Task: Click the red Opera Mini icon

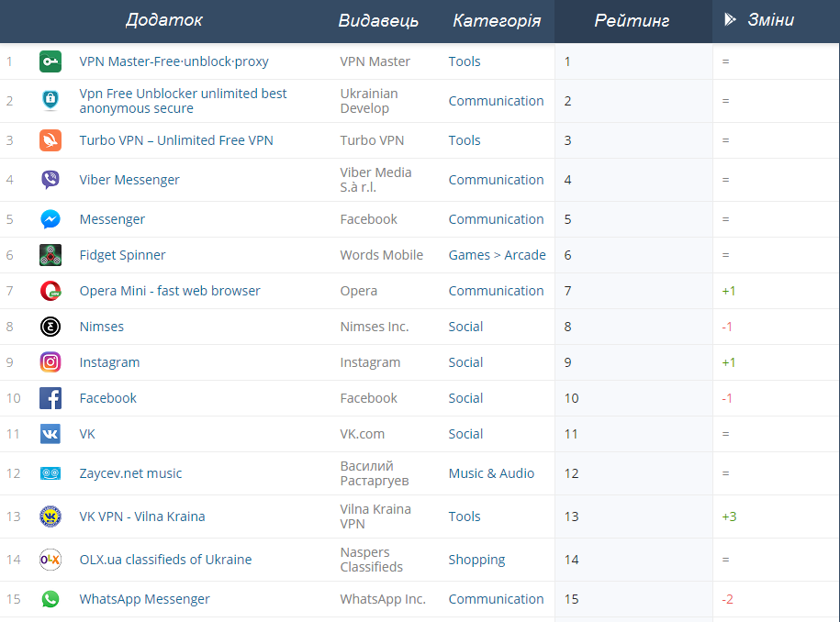Action: click(x=50, y=291)
